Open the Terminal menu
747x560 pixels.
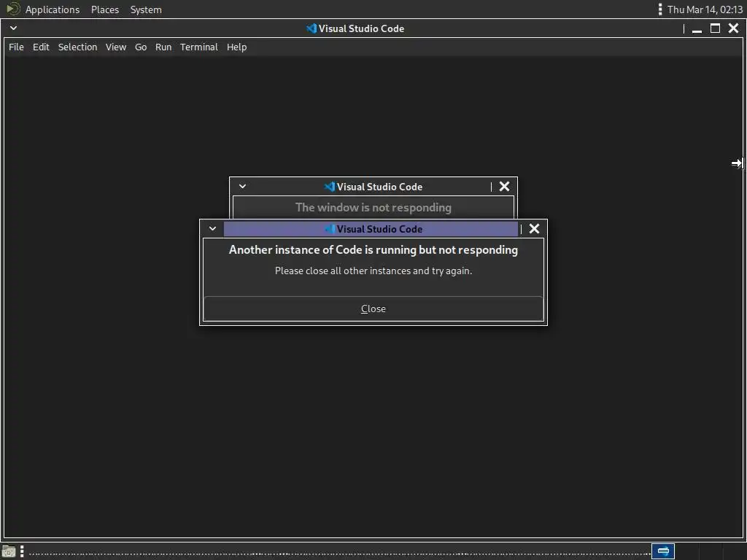pos(198,47)
